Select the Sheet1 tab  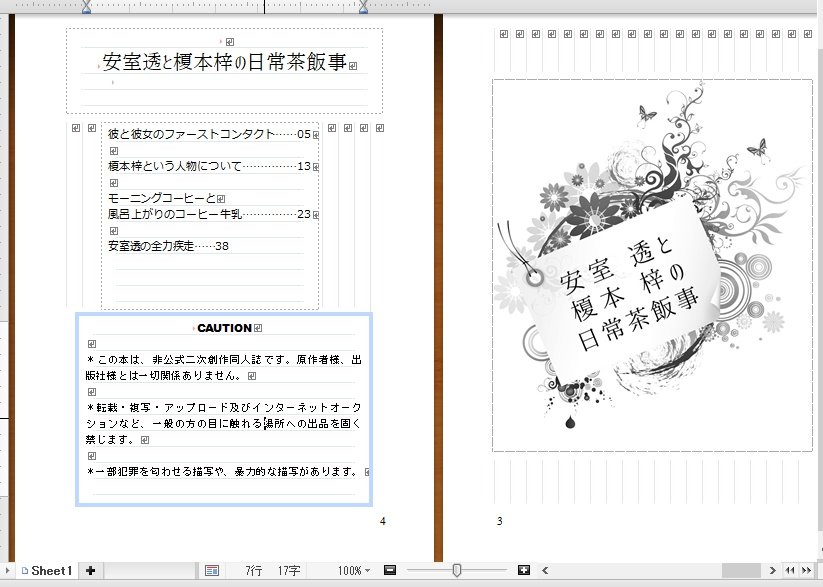click(46, 570)
